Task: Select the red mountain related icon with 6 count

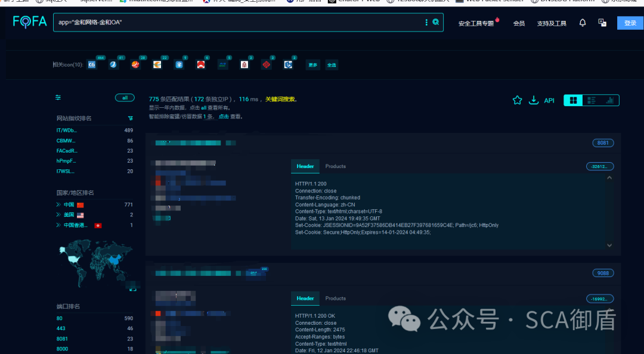Action: tap(201, 64)
